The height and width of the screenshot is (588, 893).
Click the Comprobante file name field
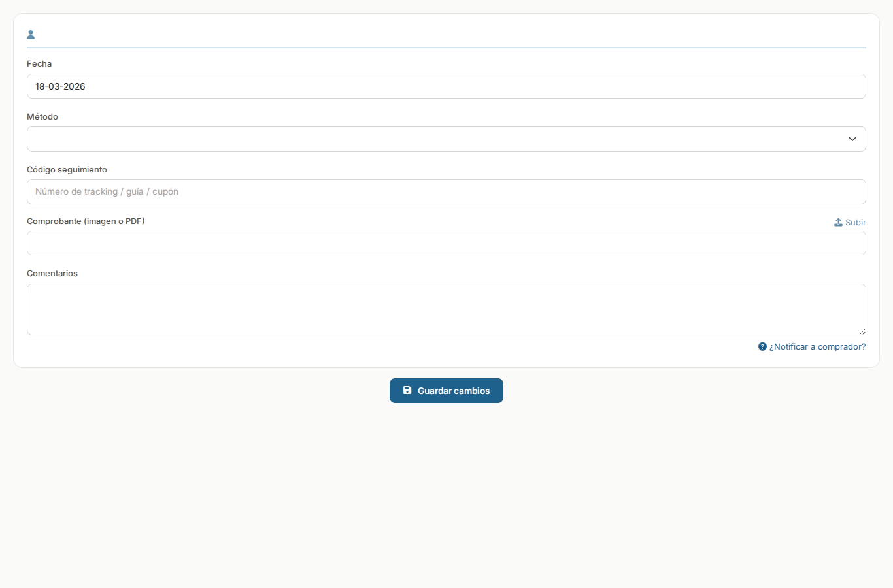(446, 243)
